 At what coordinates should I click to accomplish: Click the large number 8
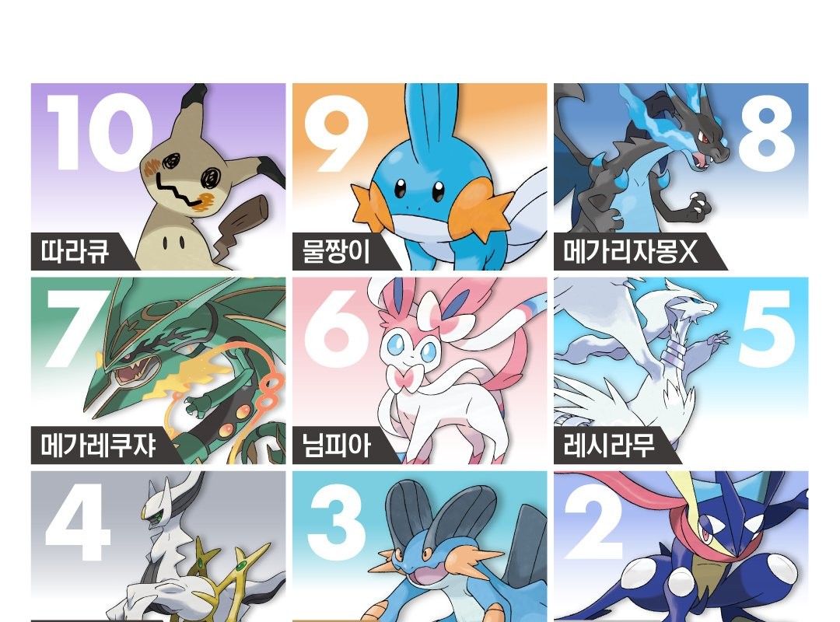pos(766,133)
